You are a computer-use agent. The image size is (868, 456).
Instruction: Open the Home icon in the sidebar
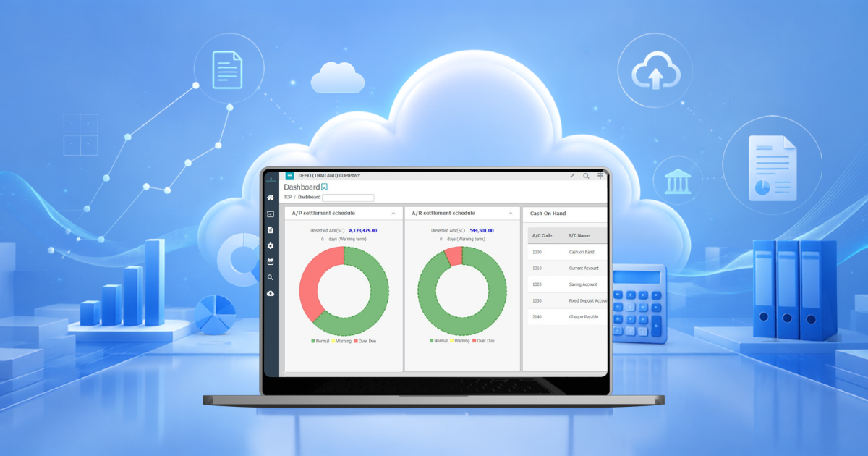pyautogui.click(x=271, y=198)
